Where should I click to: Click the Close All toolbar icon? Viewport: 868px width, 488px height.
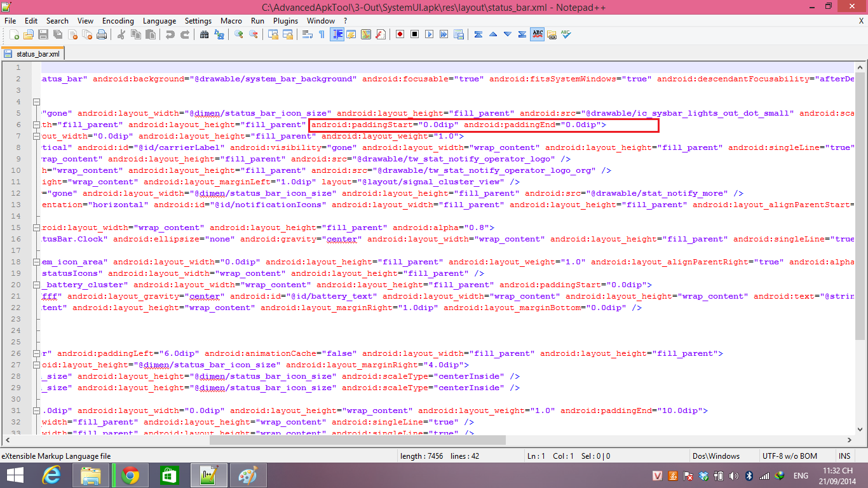click(87, 34)
